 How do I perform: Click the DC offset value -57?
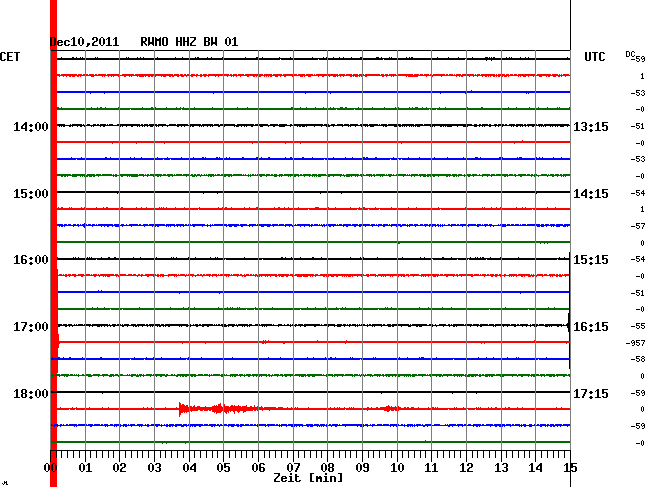point(638,226)
